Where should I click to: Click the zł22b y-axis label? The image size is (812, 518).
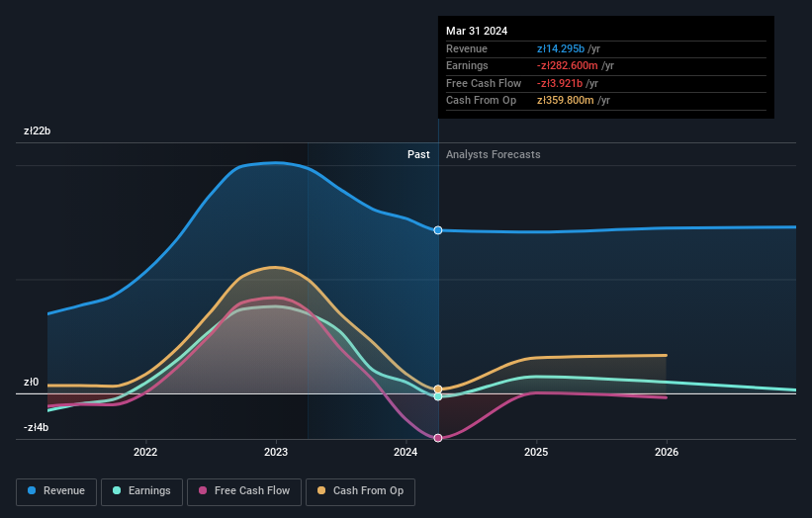38,130
